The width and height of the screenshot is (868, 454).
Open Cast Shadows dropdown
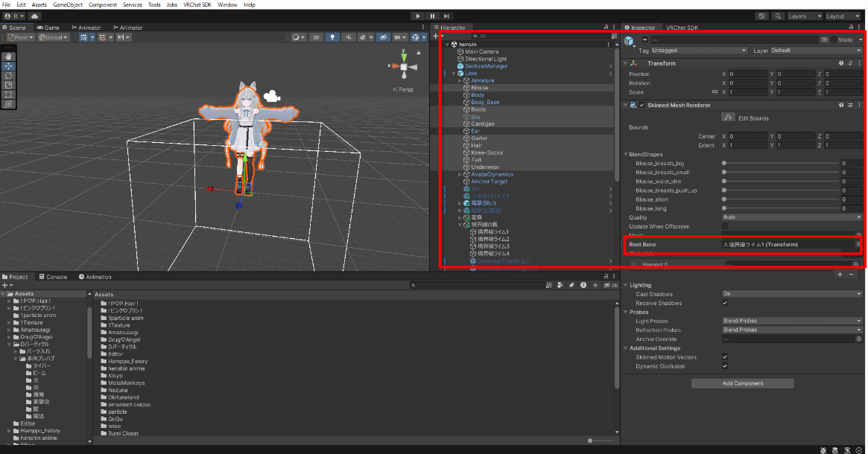(791, 294)
